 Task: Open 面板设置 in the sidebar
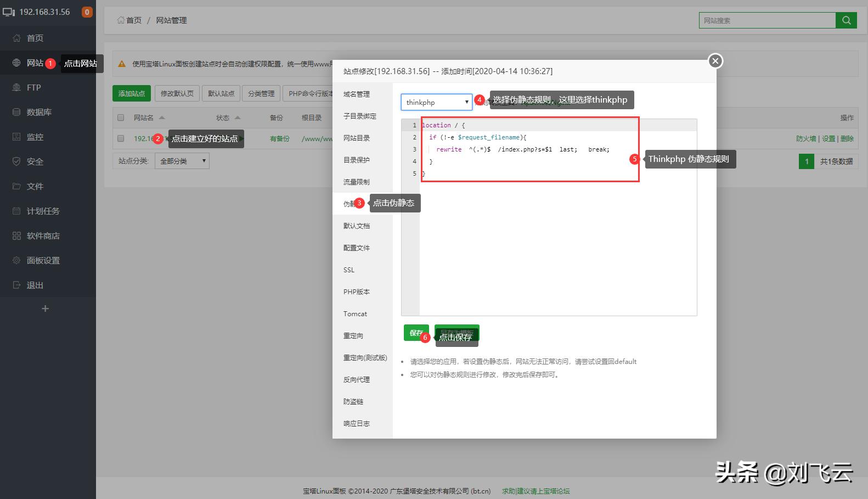coord(43,260)
